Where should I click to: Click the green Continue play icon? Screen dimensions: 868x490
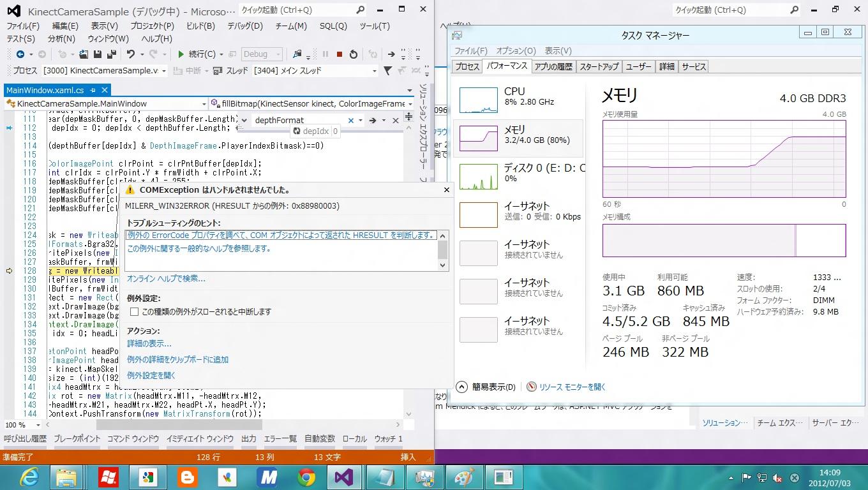pos(181,54)
